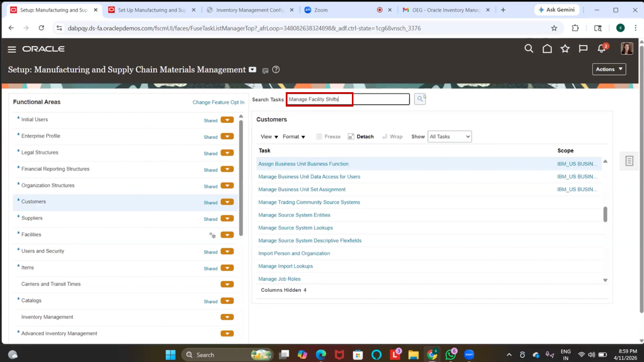The image size is (644, 362).
Task: Open the View menu in the task table
Action: click(x=269, y=137)
